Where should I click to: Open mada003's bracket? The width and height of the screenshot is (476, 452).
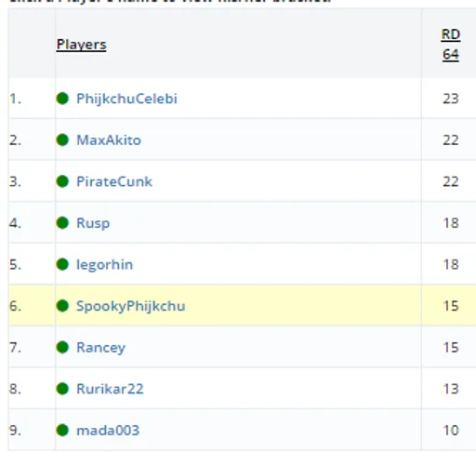point(108,431)
